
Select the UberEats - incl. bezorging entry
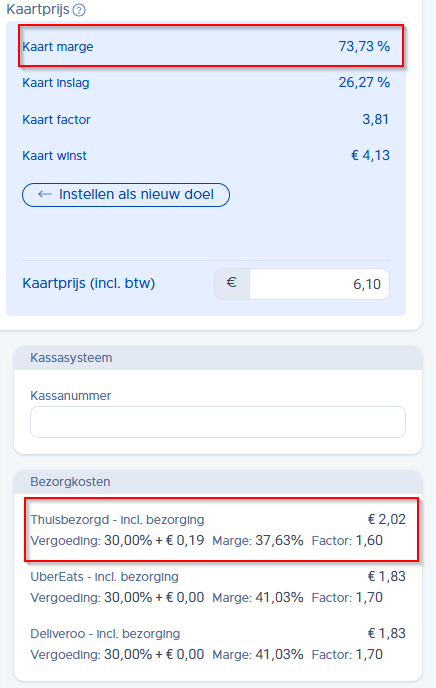pyautogui.click(x=218, y=587)
